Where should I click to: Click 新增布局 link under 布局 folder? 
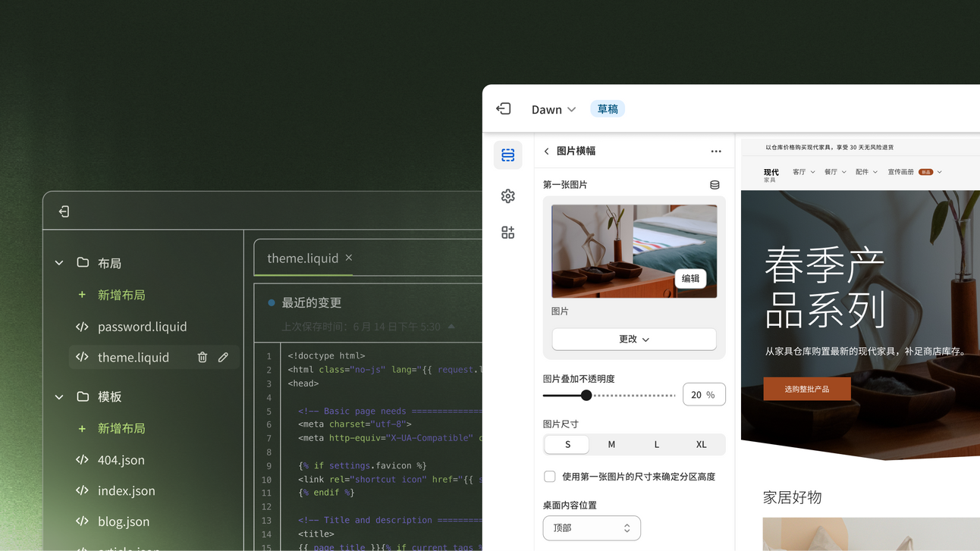(x=121, y=295)
